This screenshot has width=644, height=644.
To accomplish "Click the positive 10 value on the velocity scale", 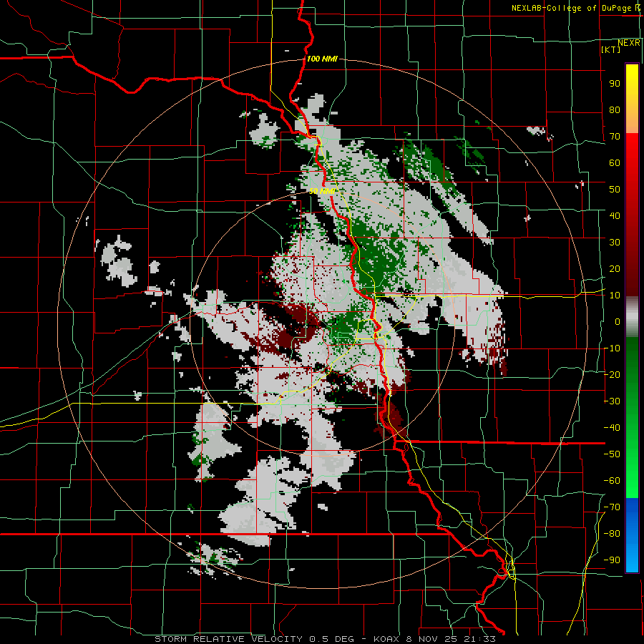I will coord(615,296).
